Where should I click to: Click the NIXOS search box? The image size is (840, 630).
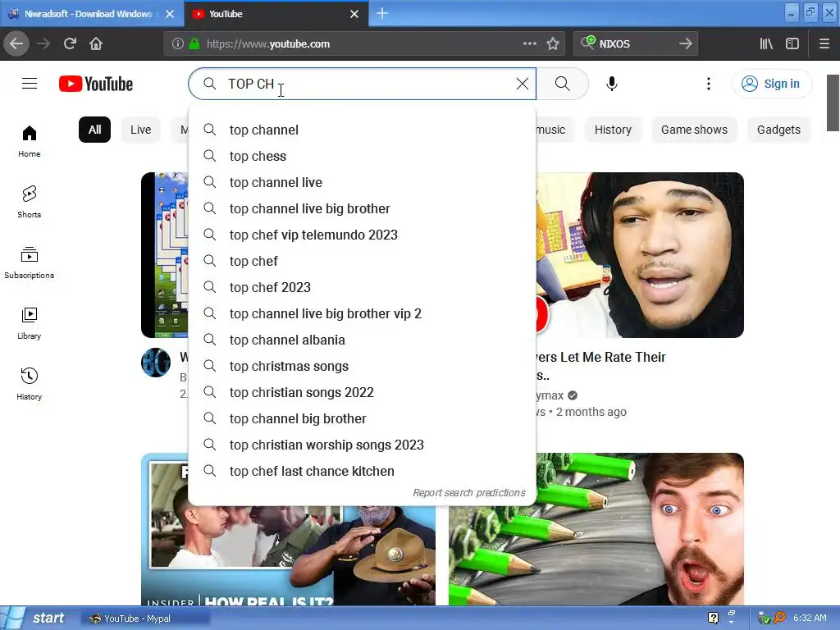[635, 43]
